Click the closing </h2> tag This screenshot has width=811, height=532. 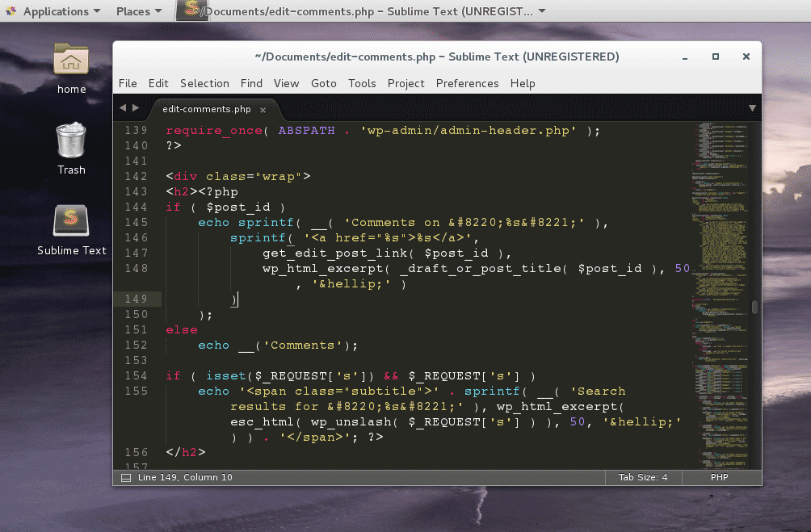tap(186, 452)
